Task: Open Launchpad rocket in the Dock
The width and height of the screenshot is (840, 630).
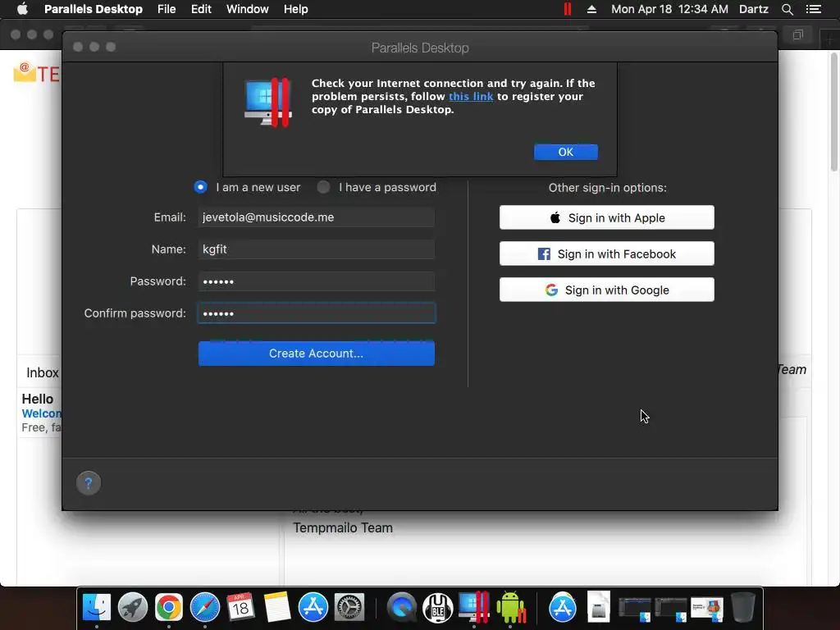Action: (133, 608)
